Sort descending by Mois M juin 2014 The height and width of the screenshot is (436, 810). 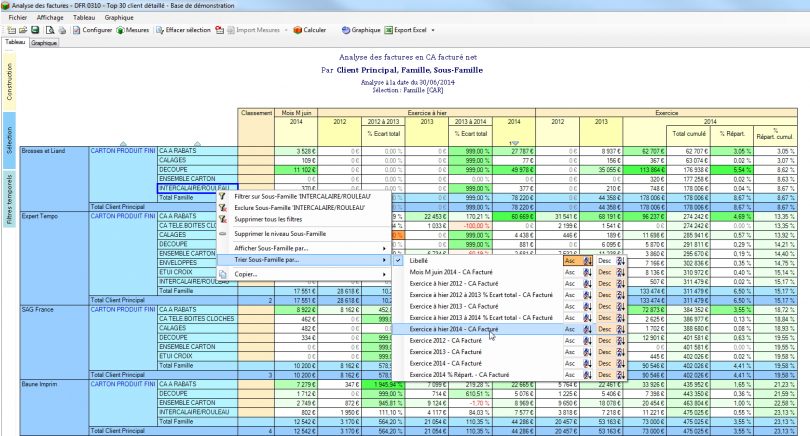click(611, 272)
